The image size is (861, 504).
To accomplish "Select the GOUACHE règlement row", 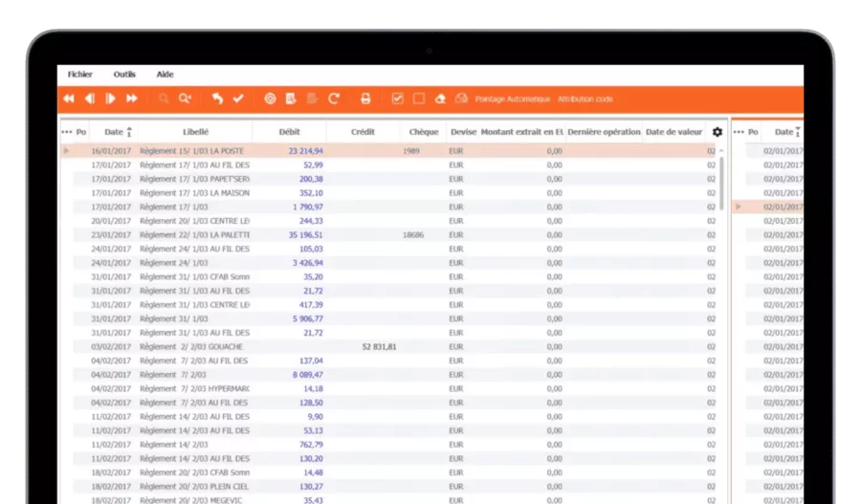I will click(394, 347).
